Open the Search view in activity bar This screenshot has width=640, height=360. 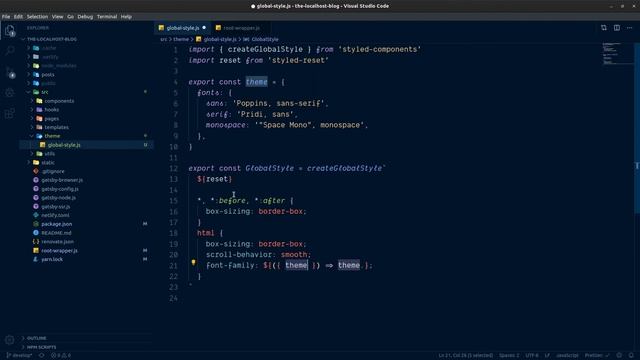[10, 51]
